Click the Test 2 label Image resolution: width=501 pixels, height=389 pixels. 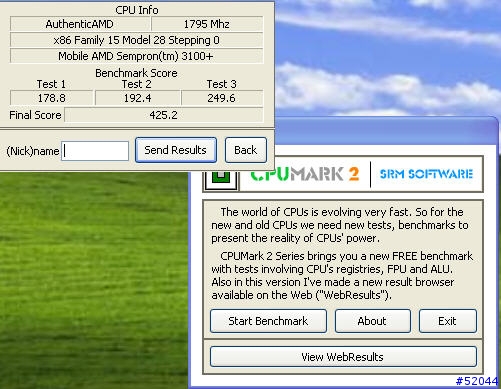click(x=137, y=84)
